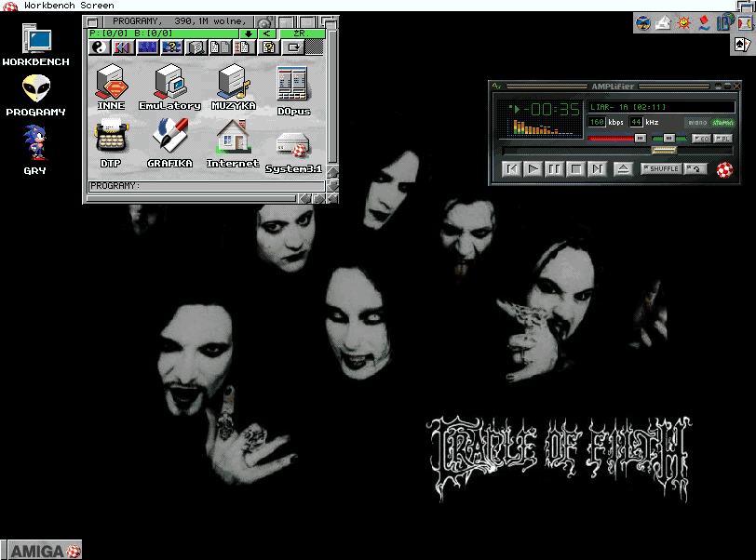Click the PROGRAMY path input field

pos(207,186)
